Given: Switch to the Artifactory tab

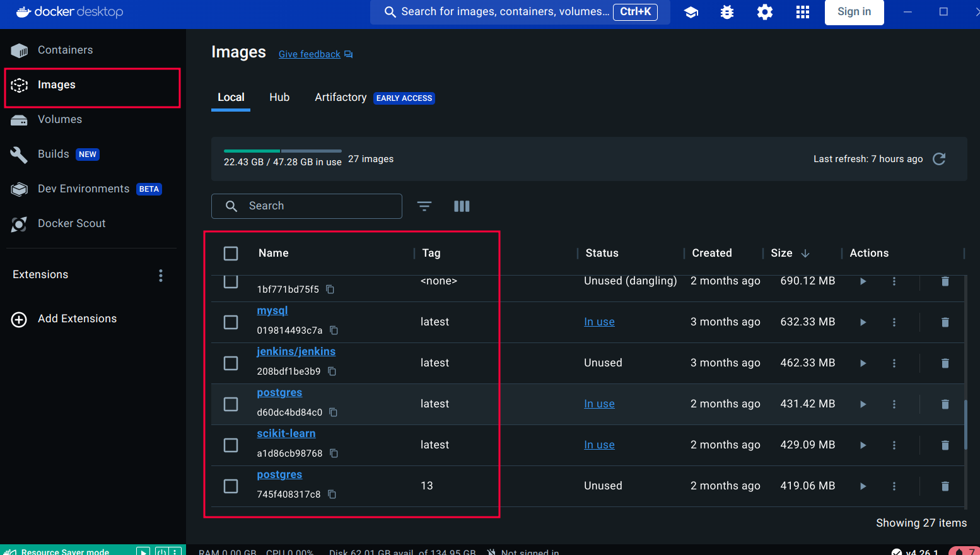Looking at the screenshot, I should (341, 97).
